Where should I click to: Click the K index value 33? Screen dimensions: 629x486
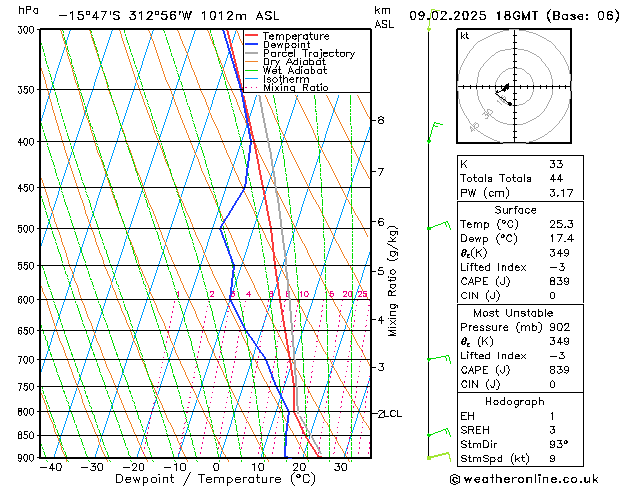coord(556,164)
